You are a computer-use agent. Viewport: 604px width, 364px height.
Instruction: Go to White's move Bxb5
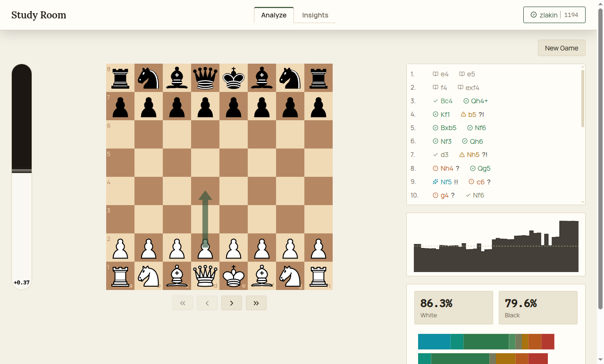coord(445,128)
